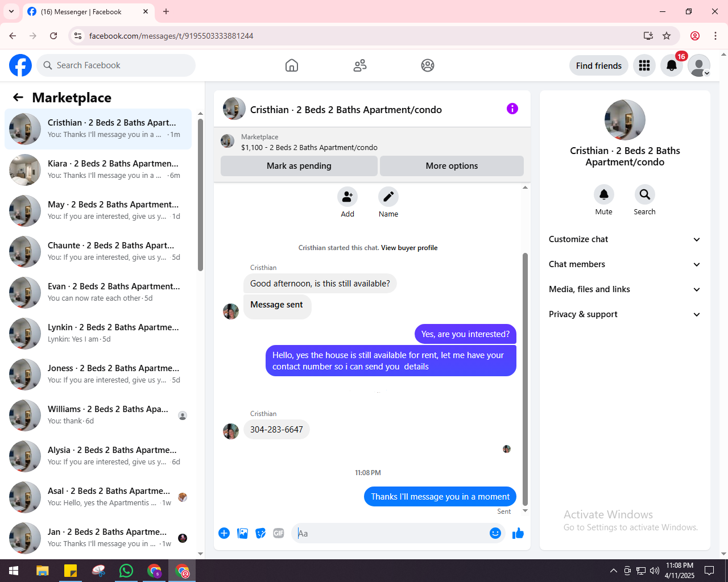Choose a GIF in the composer

(x=279, y=533)
